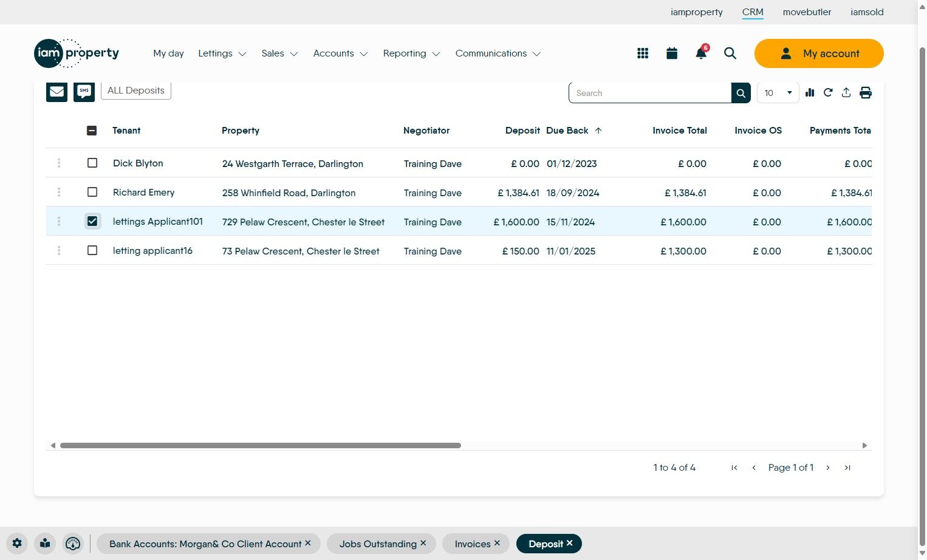Open column chart icon in table toolbar

tap(810, 92)
